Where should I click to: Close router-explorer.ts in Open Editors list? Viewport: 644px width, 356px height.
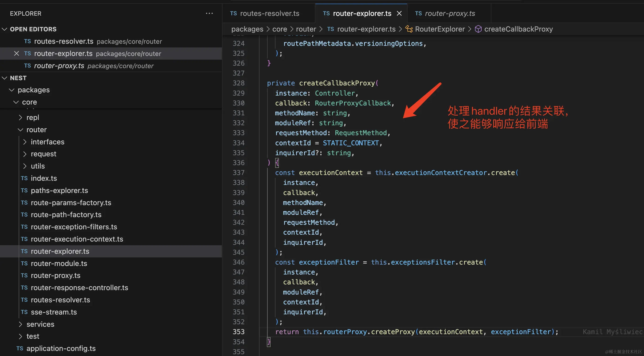pos(17,53)
